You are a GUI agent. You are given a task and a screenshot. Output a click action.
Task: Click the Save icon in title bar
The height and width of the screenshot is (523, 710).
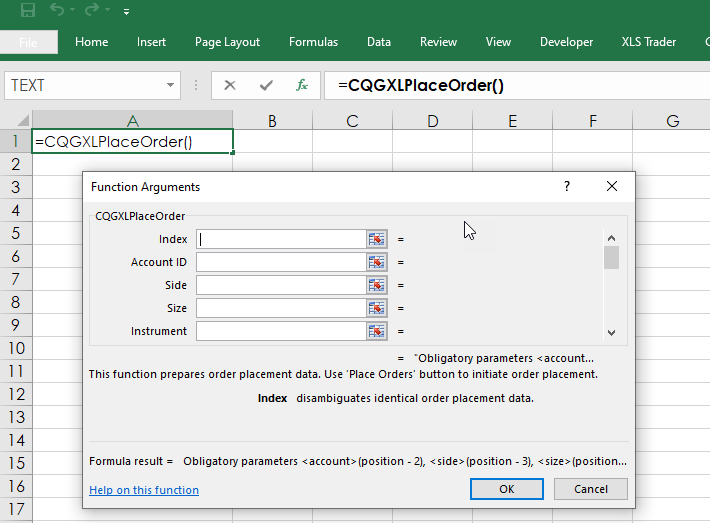pos(28,11)
